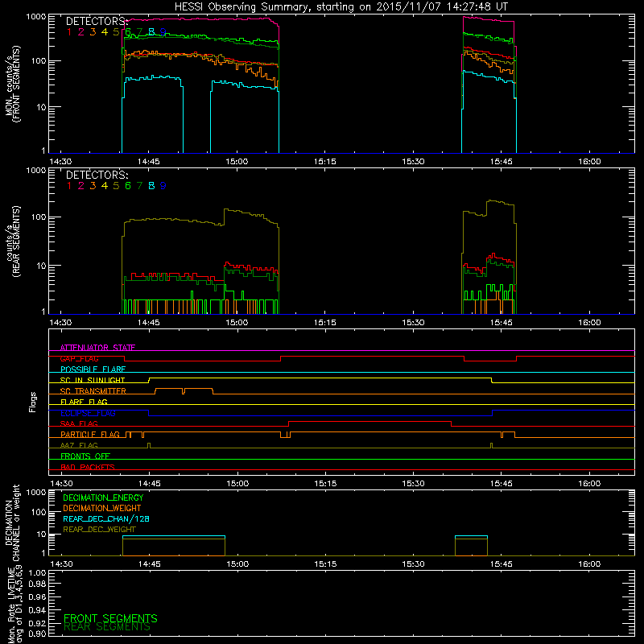Screen dimensions: 644x644
Task: Click the FLARE_FLAG label
Action: 84,402
